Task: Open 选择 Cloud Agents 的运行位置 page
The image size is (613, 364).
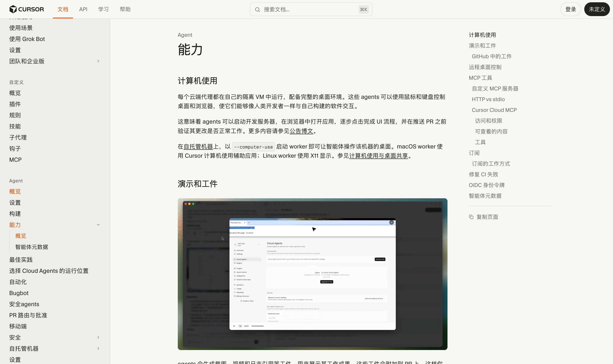Action: click(x=49, y=271)
